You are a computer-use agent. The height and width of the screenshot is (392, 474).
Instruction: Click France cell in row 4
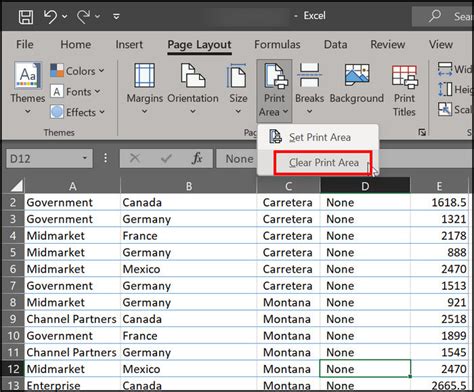188,236
